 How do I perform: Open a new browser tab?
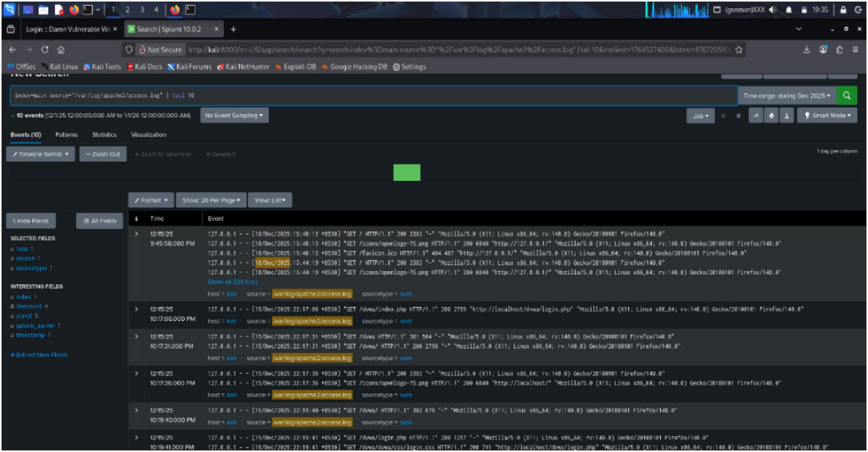click(x=233, y=29)
